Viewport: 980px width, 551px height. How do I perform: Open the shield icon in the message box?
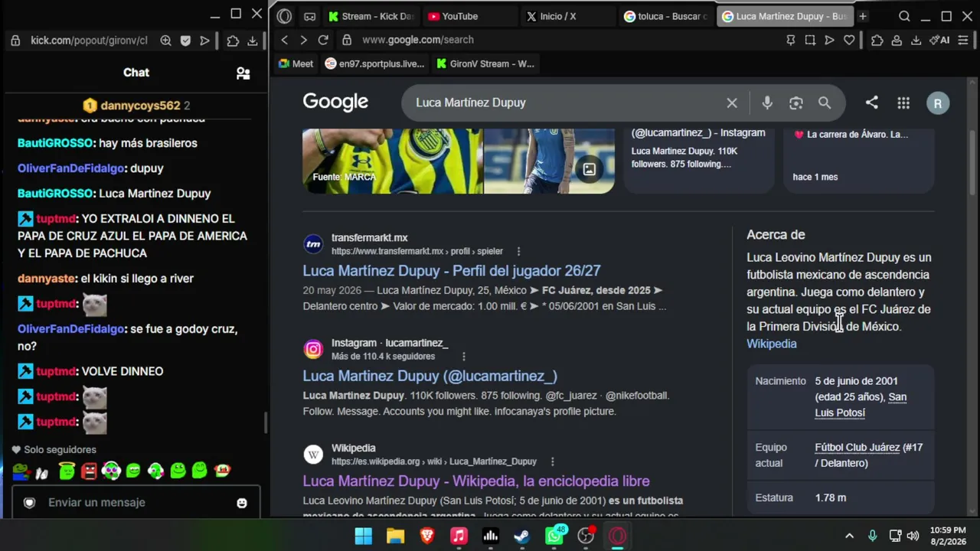pos(29,503)
